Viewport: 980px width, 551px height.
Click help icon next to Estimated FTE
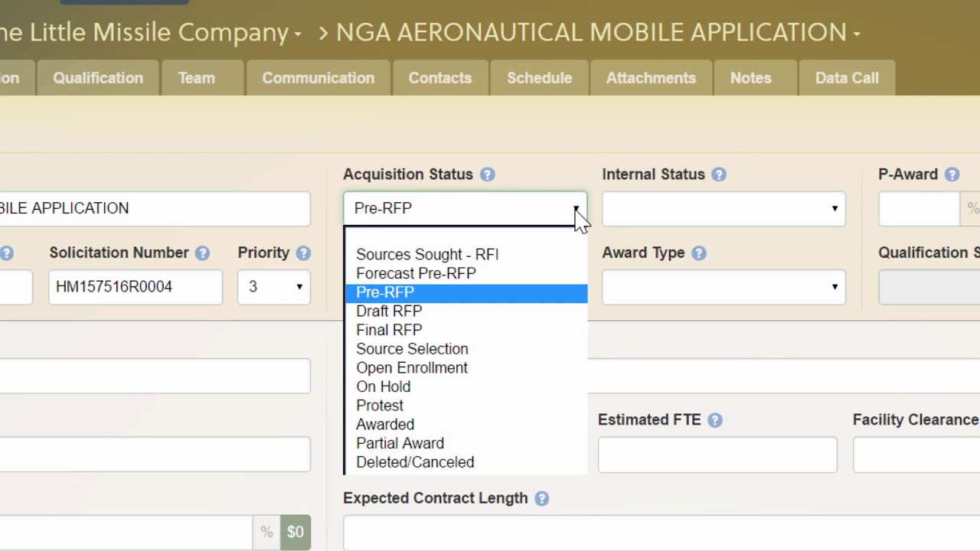[714, 420]
